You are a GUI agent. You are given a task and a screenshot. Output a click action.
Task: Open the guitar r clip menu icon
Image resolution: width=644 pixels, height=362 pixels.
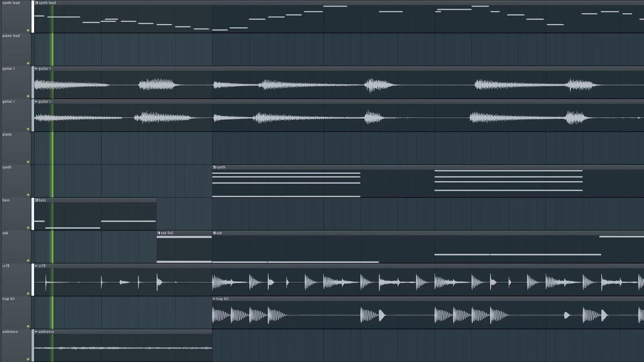tap(37, 102)
